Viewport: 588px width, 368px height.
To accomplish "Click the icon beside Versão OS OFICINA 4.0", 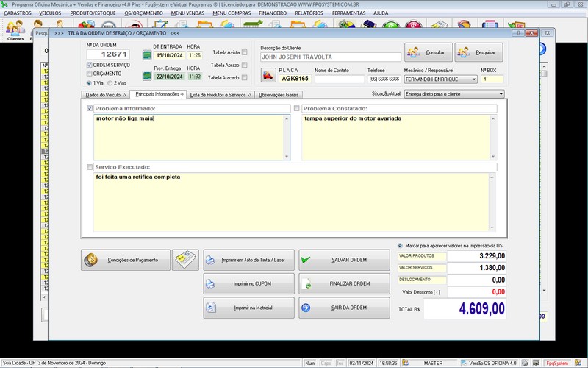I will pos(465,363).
